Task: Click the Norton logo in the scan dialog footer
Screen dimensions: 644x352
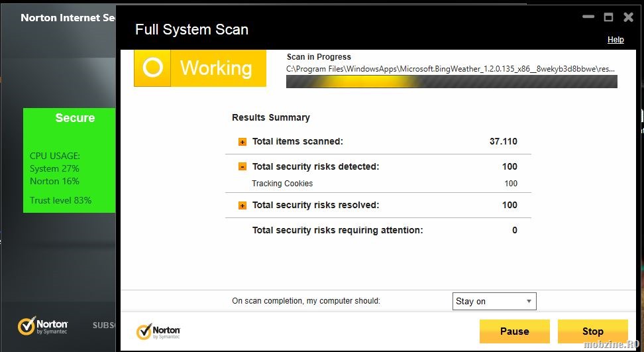Action: point(158,331)
